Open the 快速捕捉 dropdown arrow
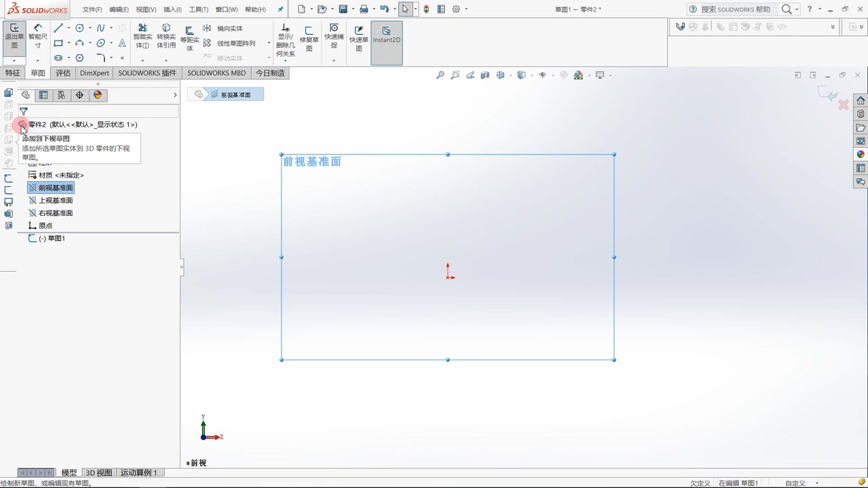Screen dimensions: 868x488 point(334,61)
